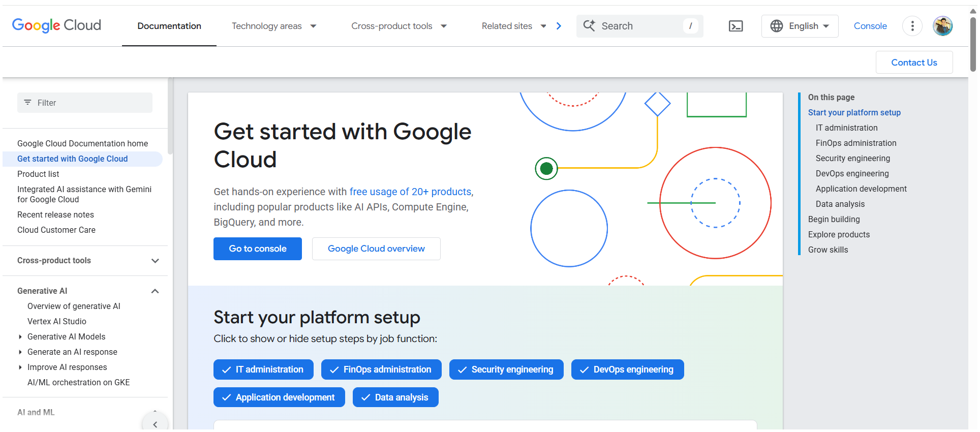Screen dimensions: 980x432
Task: Open Vertex AI Studio in sidebar
Action: 57,322
